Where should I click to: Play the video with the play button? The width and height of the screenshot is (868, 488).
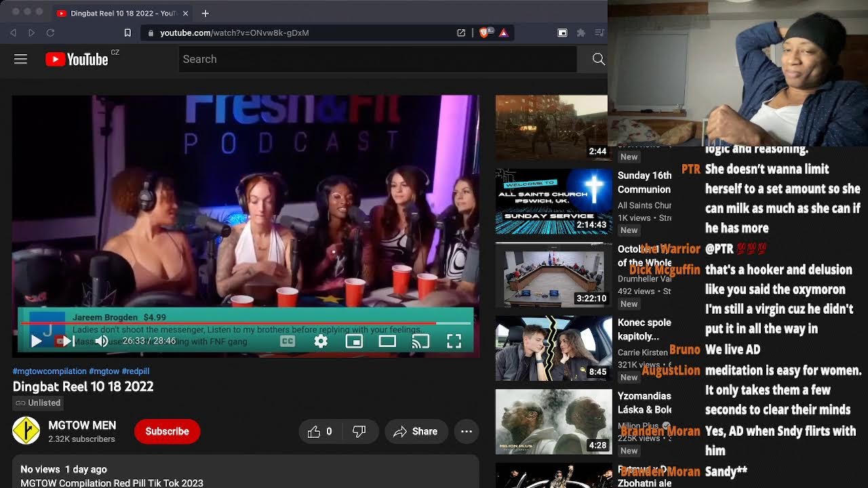[37, 342]
